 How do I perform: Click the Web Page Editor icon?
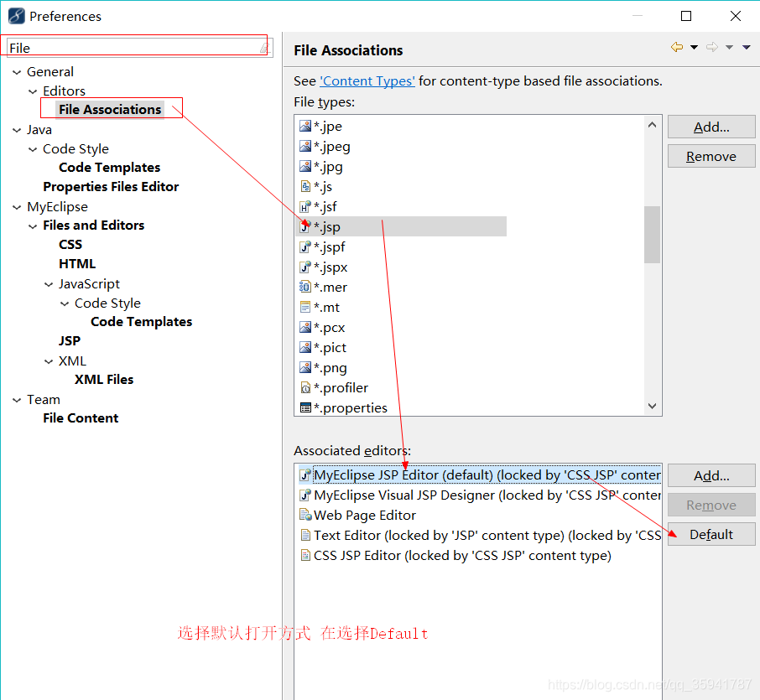coord(305,515)
